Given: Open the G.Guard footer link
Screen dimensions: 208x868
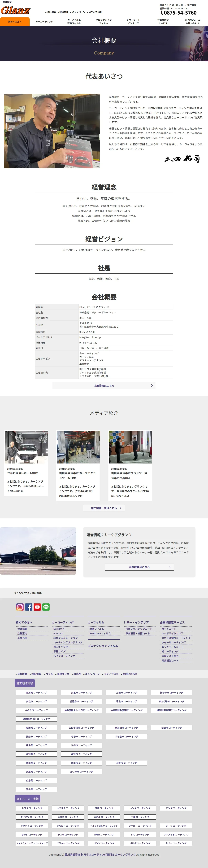Looking at the screenshot, I should (58, 633).
